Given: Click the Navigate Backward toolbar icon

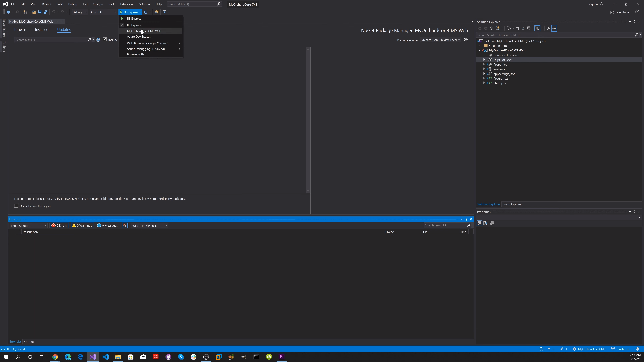Looking at the screenshot, I should 8,12.
